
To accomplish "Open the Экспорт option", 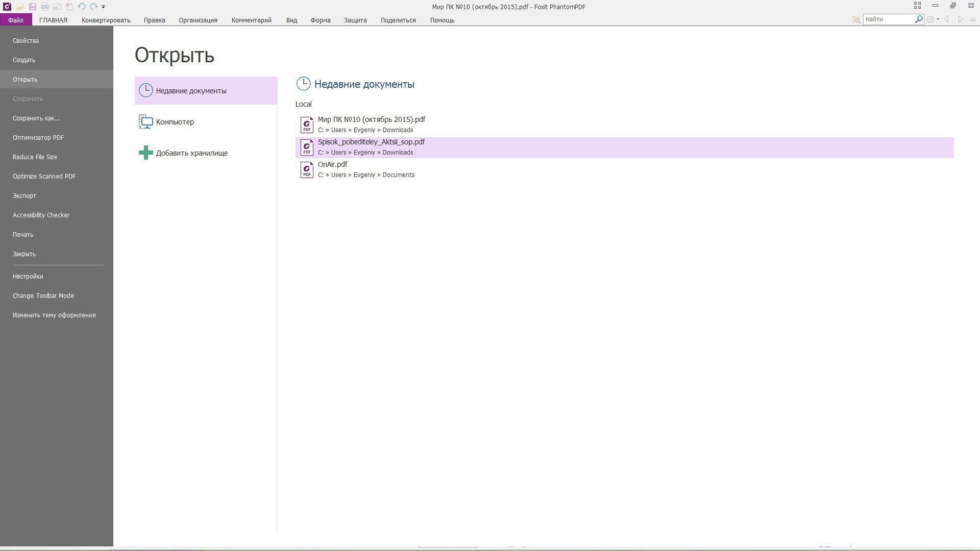I will tap(57, 195).
